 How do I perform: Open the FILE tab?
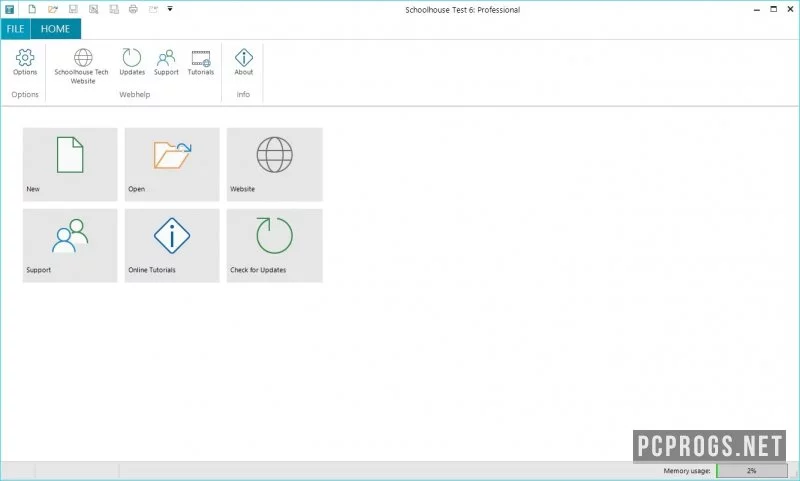[15, 29]
